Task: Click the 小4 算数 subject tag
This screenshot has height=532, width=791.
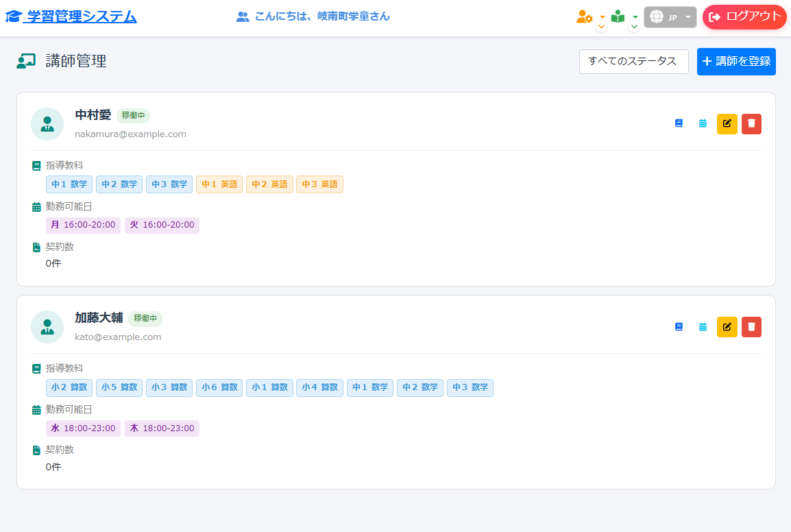Action: point(320,387)
